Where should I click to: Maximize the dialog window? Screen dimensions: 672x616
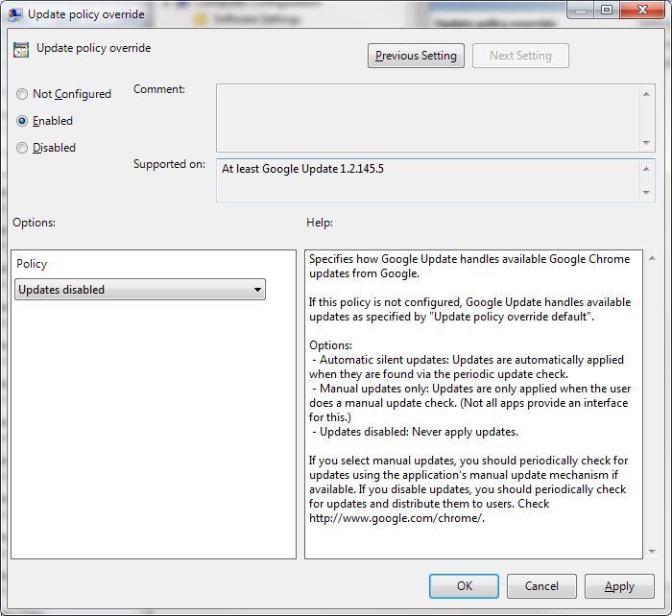click(607, 10)
